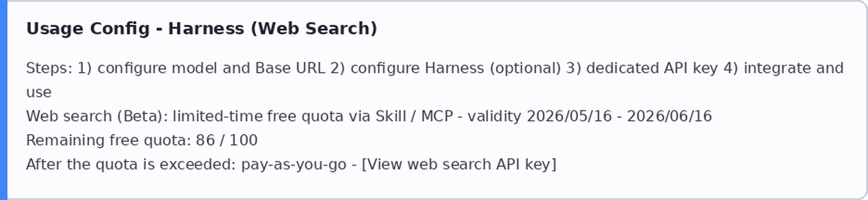Viewport: 868px width, 200px height.
Task: Click the 'Web search (Beta)' label
Action: coord(97,116)
